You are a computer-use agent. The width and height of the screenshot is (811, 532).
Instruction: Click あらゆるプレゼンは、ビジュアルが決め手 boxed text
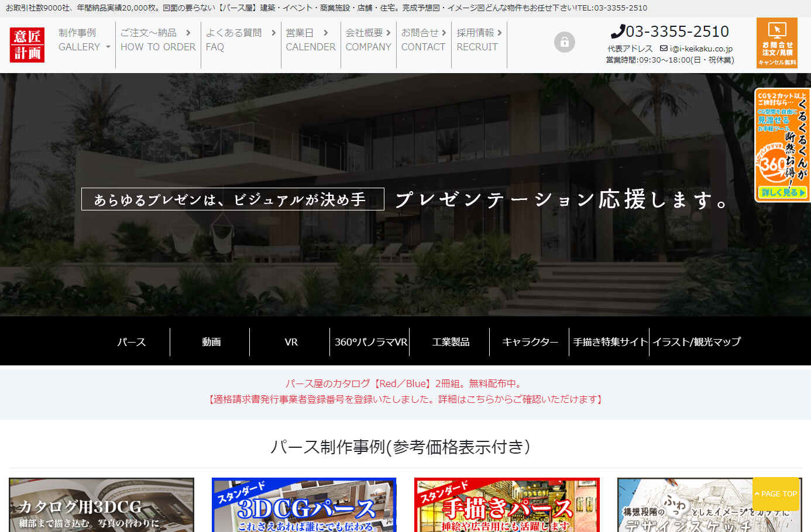(x=233, y=199)
